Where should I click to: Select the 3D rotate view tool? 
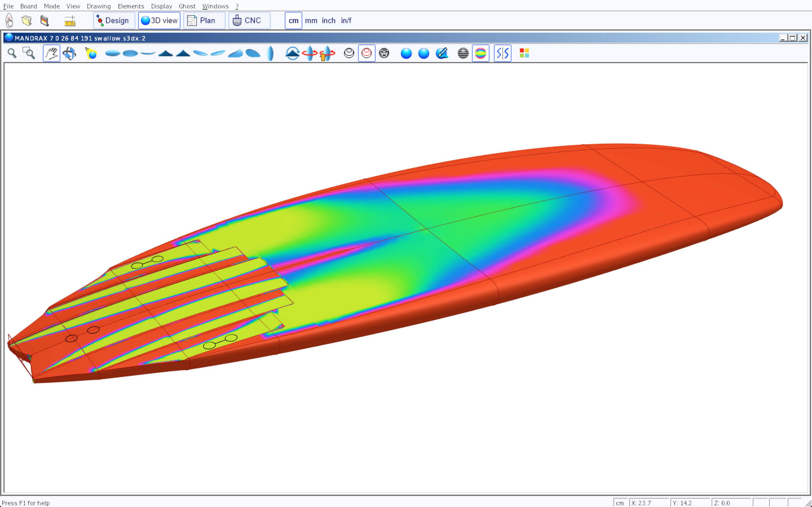[x=69, y=53]
